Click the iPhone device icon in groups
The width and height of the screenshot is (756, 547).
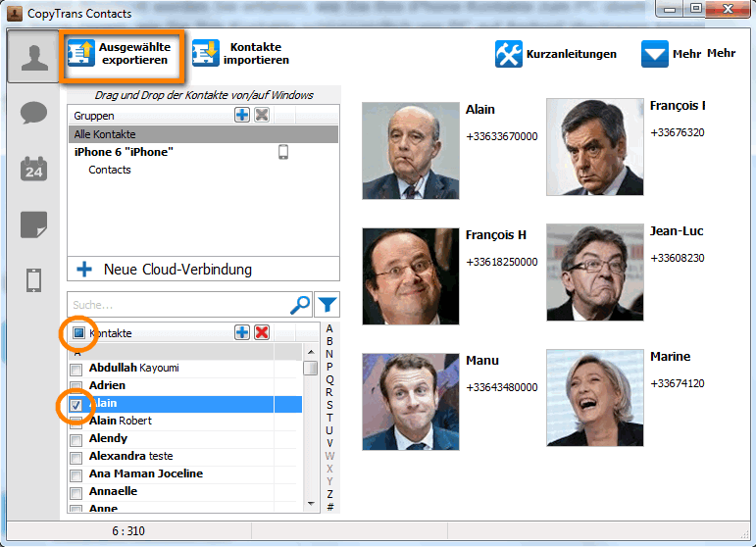283,152
